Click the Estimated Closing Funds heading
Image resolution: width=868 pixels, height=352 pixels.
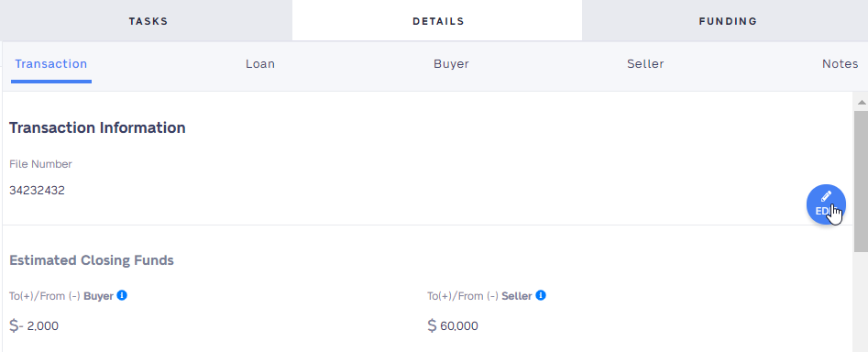92,260
